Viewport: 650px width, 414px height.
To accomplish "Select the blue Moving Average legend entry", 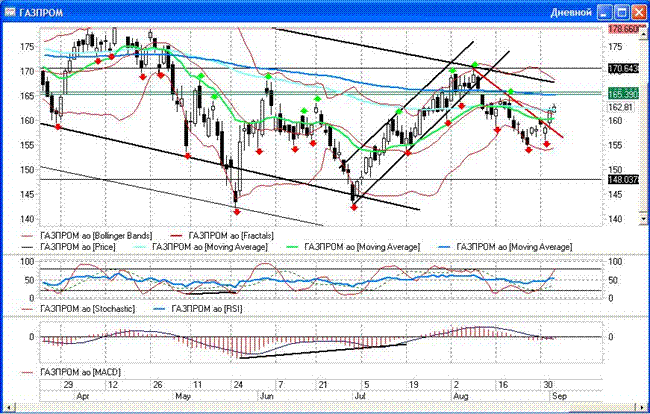I will 506,247.
